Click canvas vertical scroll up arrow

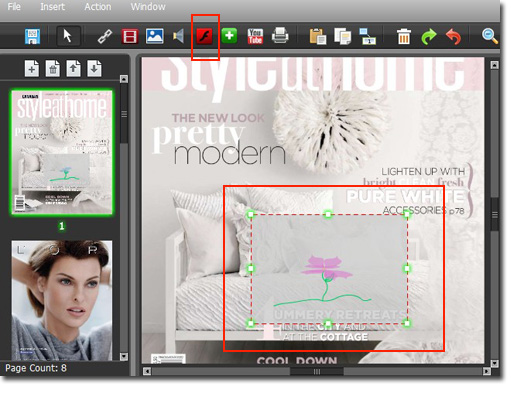point(494,65)
